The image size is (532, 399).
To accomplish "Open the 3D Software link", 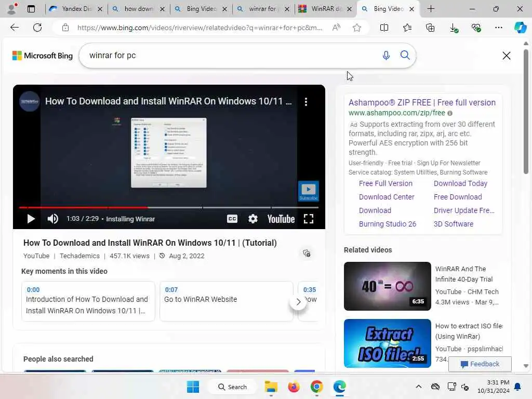I will 453,224.
